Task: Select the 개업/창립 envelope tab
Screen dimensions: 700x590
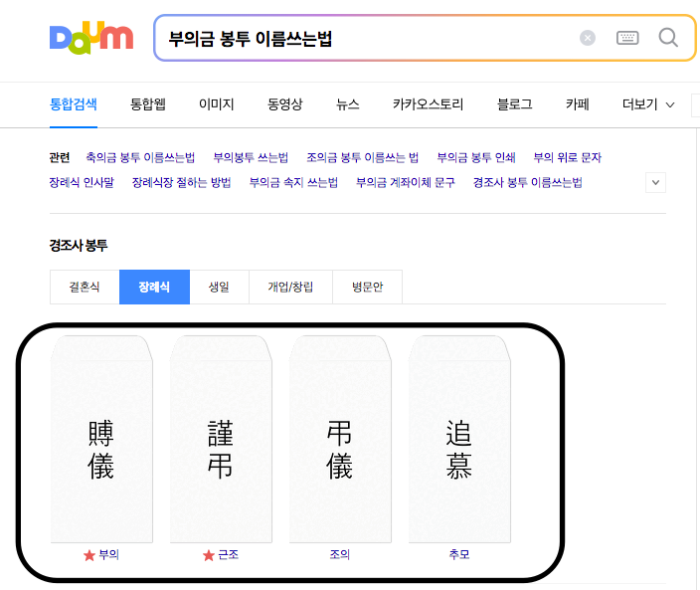Action: coord(290,287)
